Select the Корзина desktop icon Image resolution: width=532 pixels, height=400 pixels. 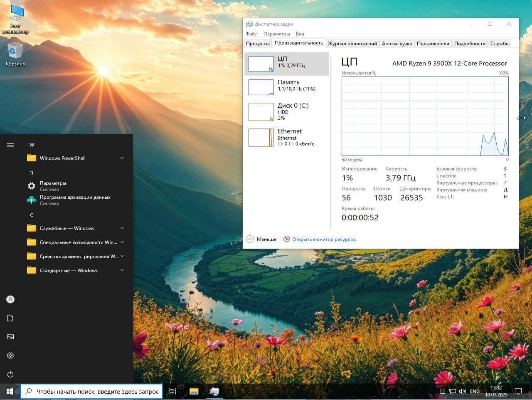coord(15,54)
